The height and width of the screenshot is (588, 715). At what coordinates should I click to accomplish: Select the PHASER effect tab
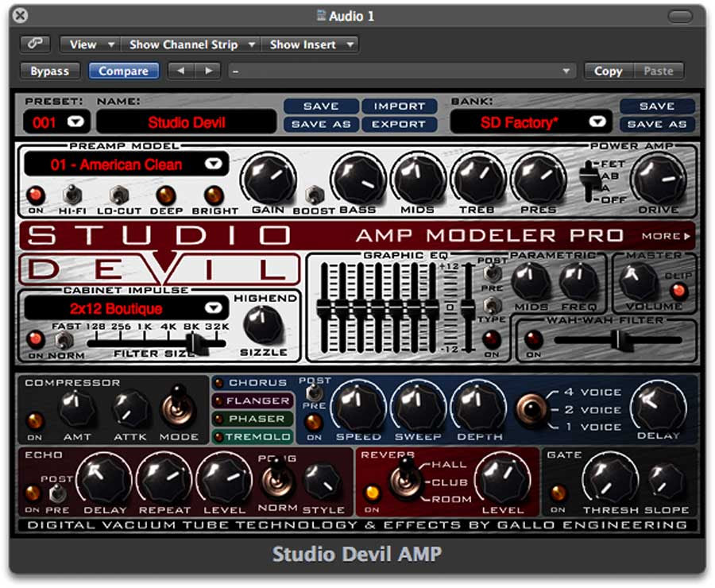point(252,418)
